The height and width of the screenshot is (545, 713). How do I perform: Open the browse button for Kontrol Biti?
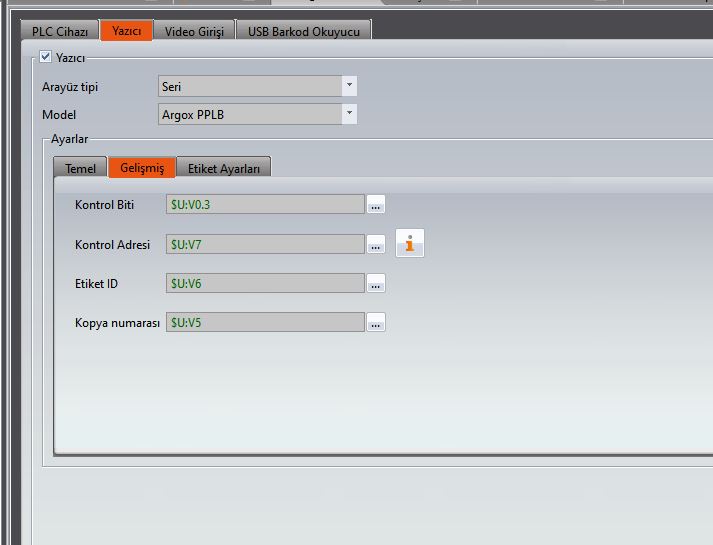point(376,205)
